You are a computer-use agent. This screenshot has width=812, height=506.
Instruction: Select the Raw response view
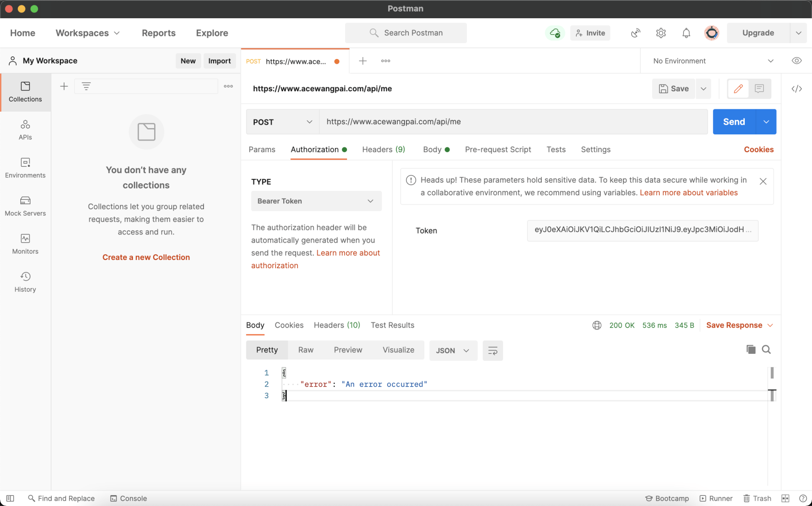306,350
